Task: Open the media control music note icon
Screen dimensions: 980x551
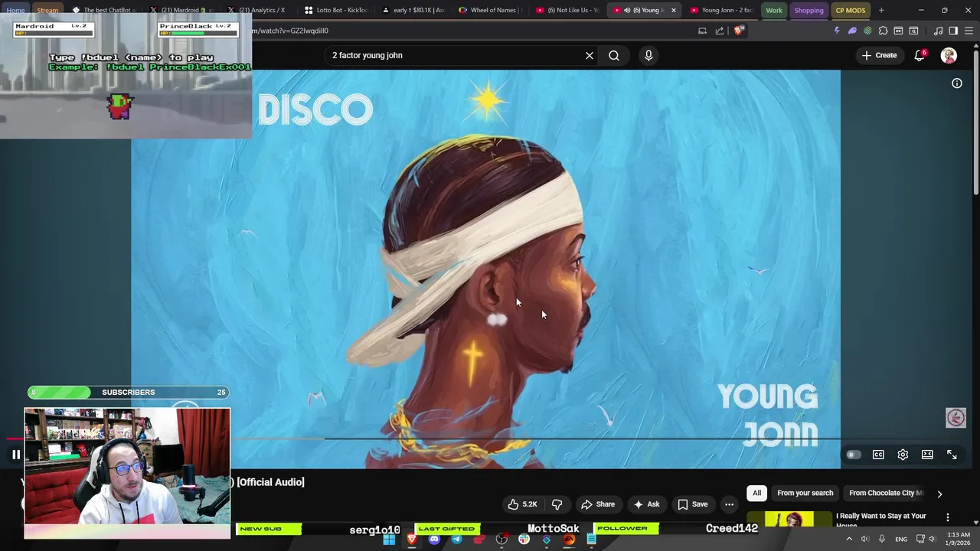Action: click(x=939, y=31)
